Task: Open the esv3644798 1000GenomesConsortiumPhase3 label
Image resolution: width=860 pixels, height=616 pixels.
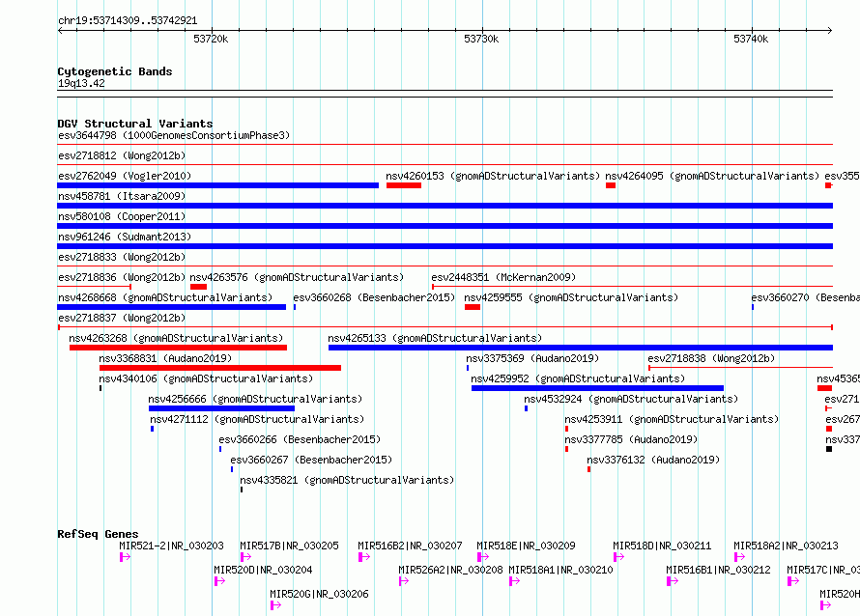Action: click(174, 135)
